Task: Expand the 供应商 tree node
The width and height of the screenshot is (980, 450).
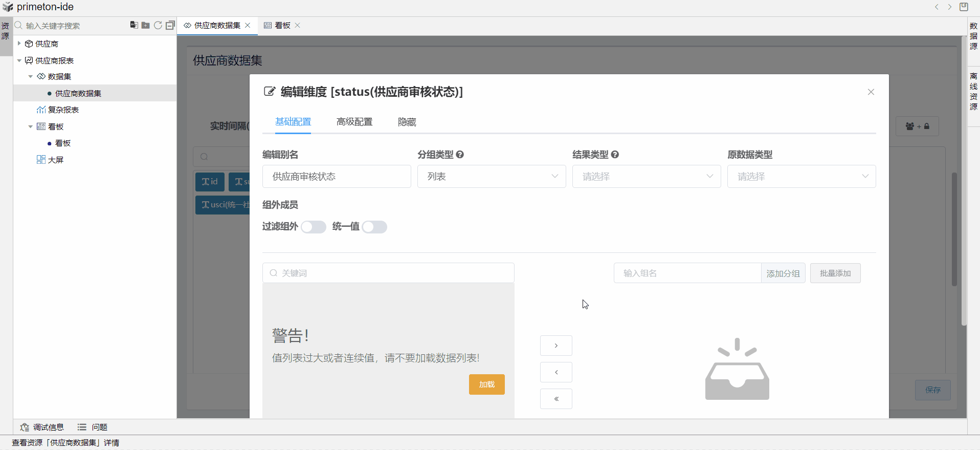Action: click(x=19, y=44)
